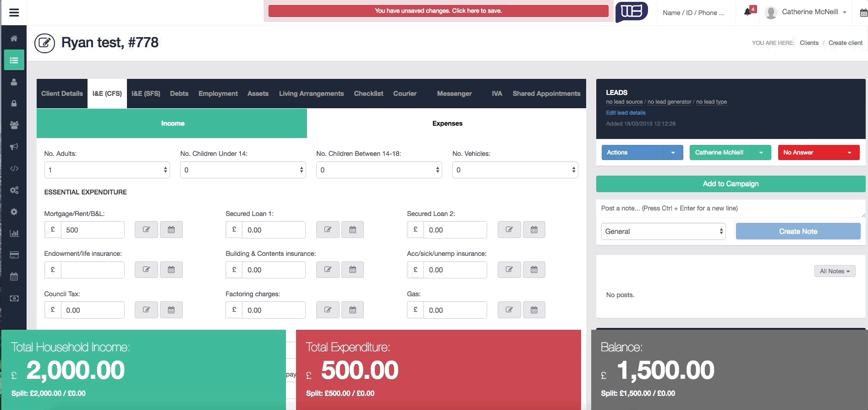
Task: Click the Add to Campaign button
Action: [x=731, y=184]
